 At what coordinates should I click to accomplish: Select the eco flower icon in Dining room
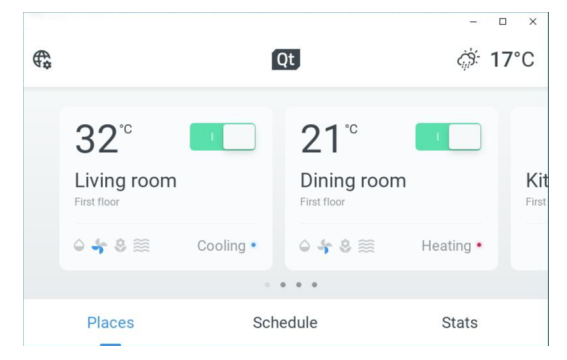point(345,246)
